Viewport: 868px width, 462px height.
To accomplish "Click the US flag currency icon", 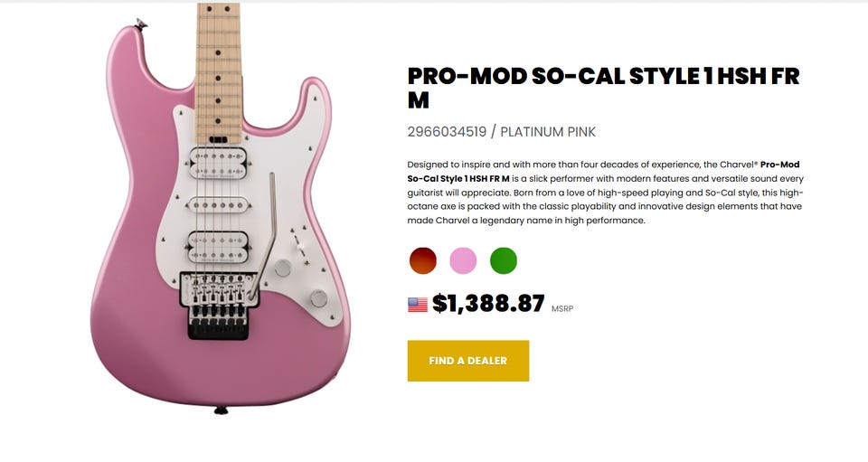I will [x=418, y=305].
